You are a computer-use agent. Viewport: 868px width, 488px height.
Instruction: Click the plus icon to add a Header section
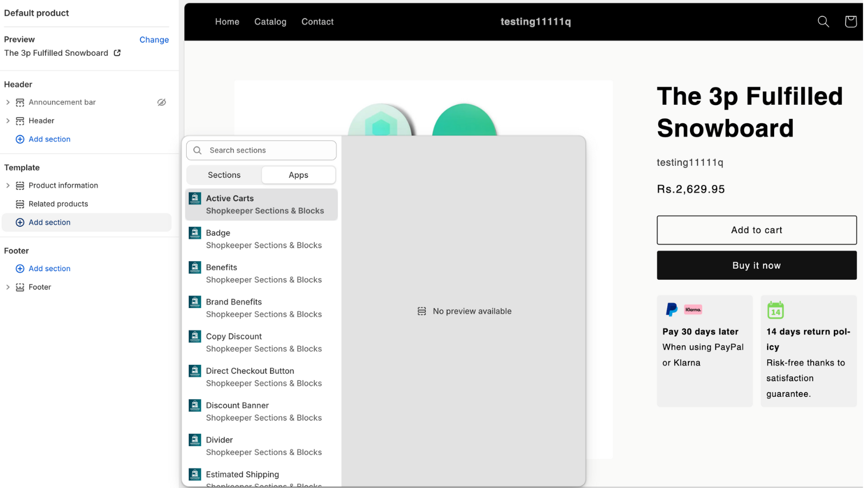click(x=20, y=139)
